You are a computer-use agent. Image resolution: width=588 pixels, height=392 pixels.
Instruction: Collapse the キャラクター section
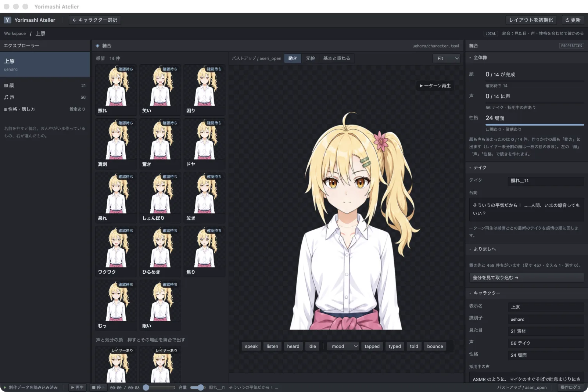[x=526, y=293]
